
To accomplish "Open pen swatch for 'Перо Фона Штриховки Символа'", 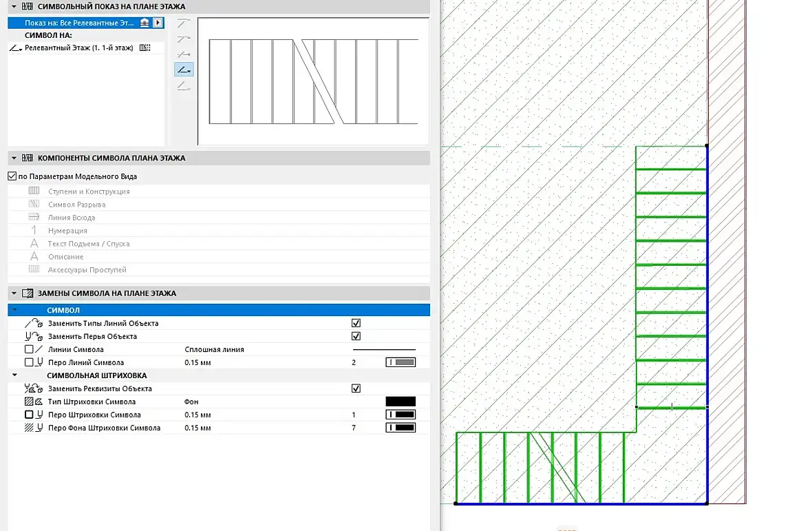I will (x=400, y=428).
